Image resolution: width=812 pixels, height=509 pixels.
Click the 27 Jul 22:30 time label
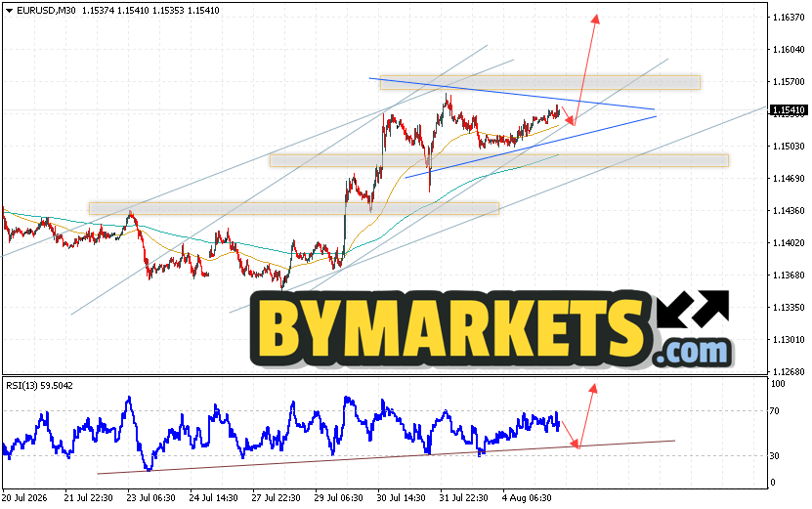tap(276, 498)
